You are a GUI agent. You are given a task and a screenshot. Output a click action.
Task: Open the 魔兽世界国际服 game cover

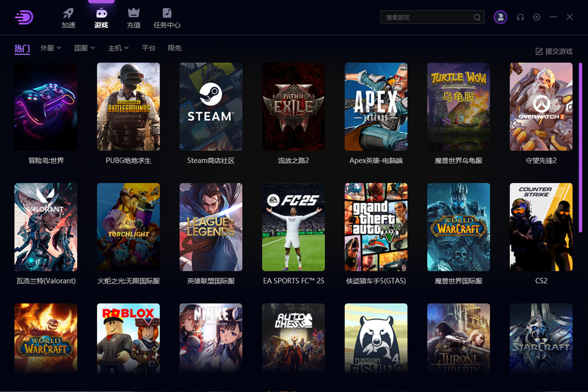[458, 227]
